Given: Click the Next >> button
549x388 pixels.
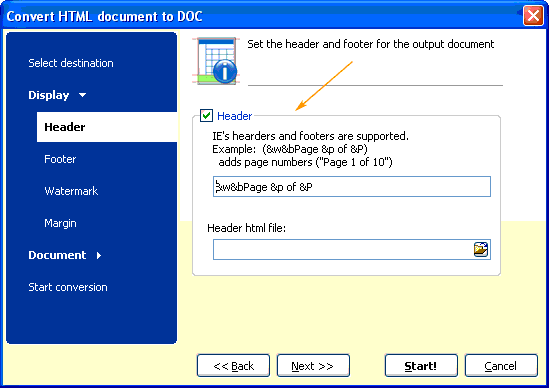Looking at the screenshot, I should 313,366.
